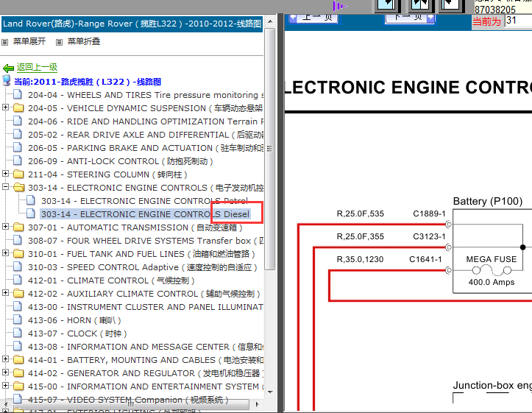Click the document icon for 206-09 ANTI-LOCK CONTROL
Viewport: 532px width, 413px height.
click(18, 160)
